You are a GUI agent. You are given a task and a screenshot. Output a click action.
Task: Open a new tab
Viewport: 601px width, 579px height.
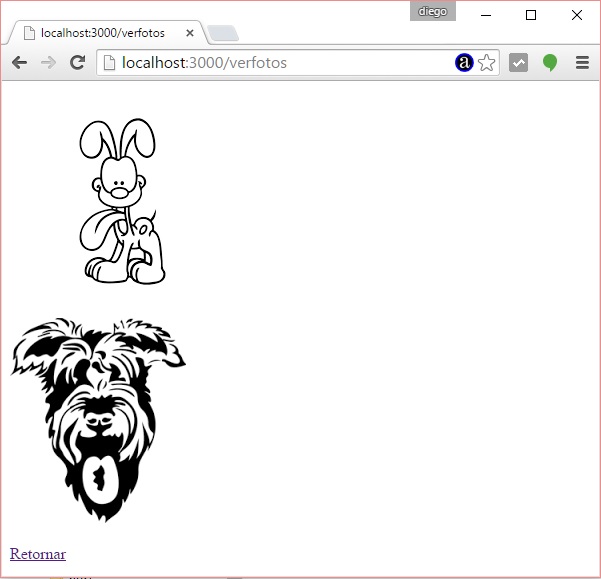click(223, 33)
